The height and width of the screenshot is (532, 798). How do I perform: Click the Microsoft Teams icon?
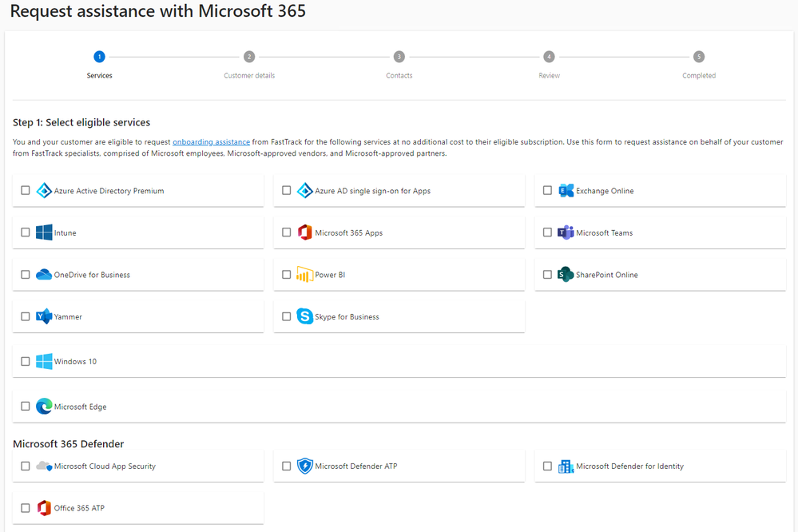click(x=566, y=232)
